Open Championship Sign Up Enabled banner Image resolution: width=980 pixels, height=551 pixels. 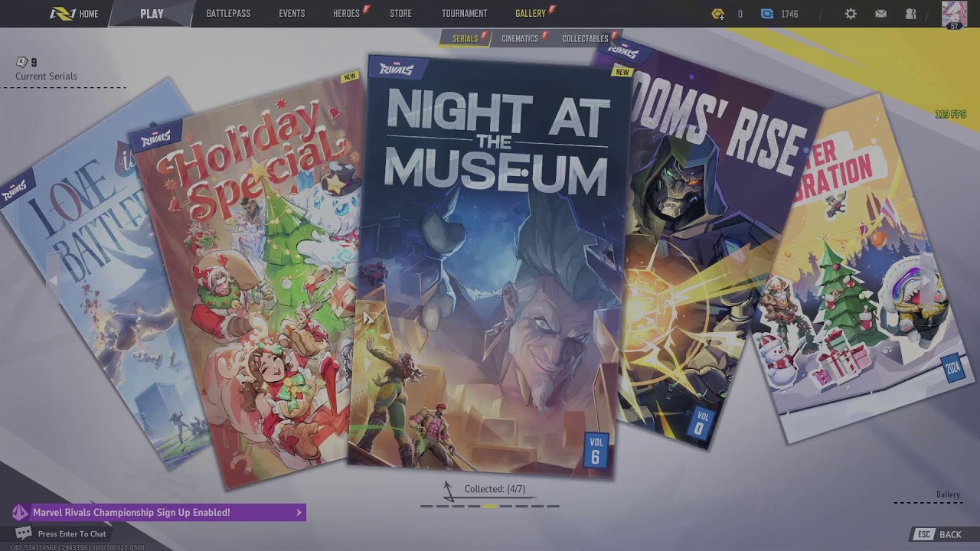tap(158, 513)
